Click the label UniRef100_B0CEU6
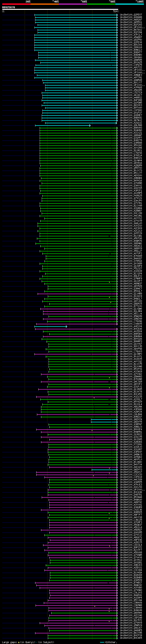 click(x=131, y=329)
